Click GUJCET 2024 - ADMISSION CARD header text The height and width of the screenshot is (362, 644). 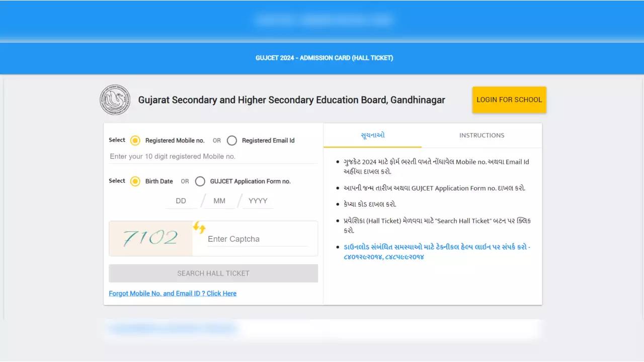324,58
